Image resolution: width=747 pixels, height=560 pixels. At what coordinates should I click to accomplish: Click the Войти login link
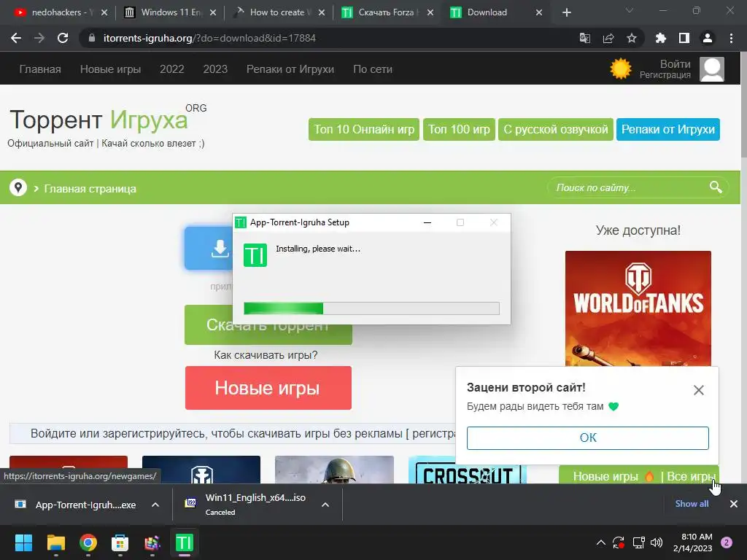tap(675, 64)
